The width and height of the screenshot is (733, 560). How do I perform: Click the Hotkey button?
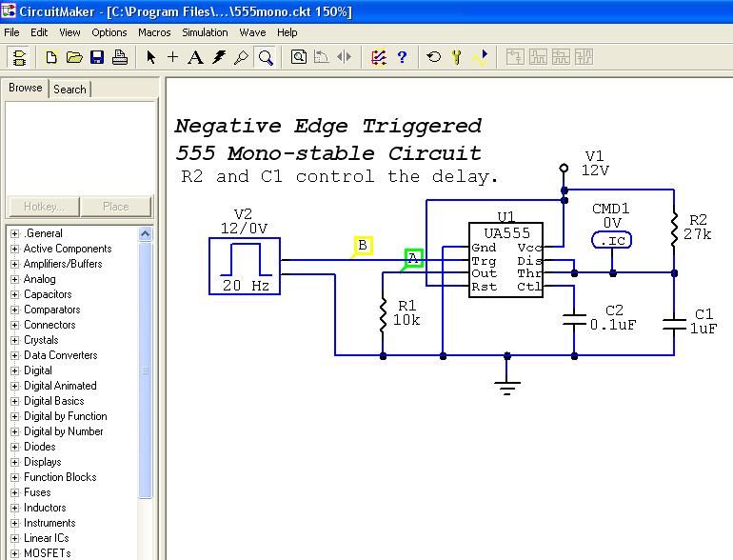click(x=44, y=207)
